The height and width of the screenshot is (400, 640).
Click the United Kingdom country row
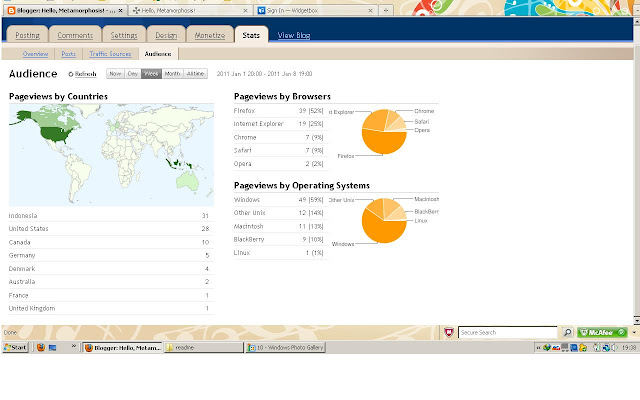pos(111,308)
